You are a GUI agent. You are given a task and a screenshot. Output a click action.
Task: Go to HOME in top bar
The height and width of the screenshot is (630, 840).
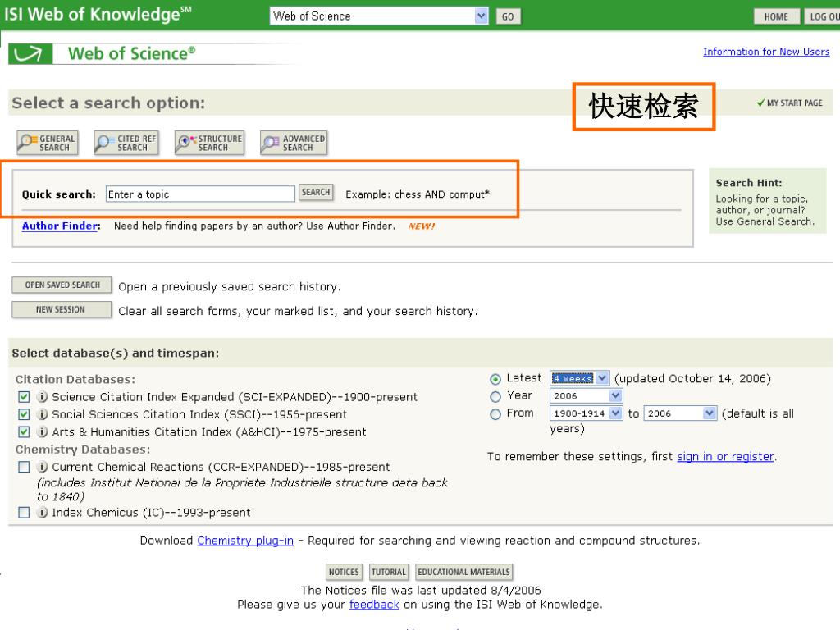[776, 16]
